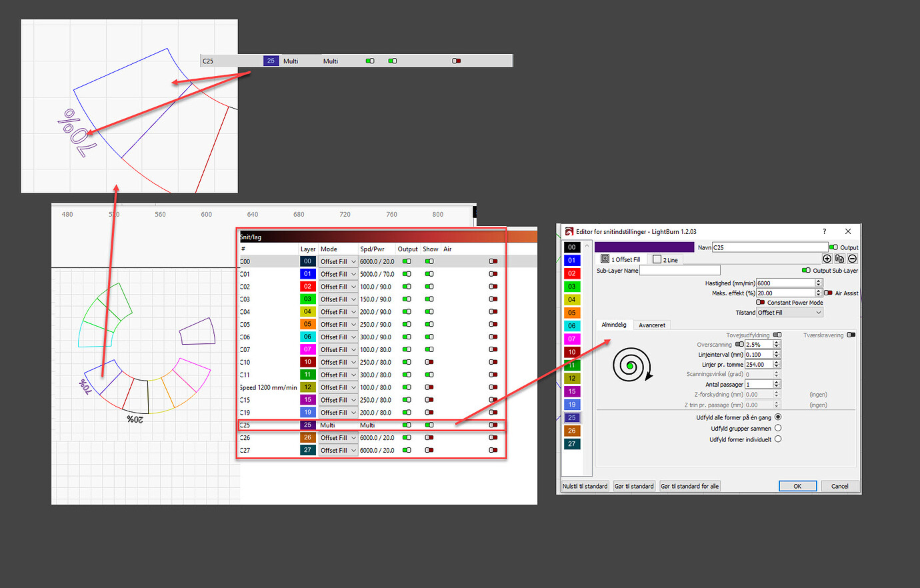
Task: Toggle Air Assist in the cut settings editor
Action: point(827,293)
